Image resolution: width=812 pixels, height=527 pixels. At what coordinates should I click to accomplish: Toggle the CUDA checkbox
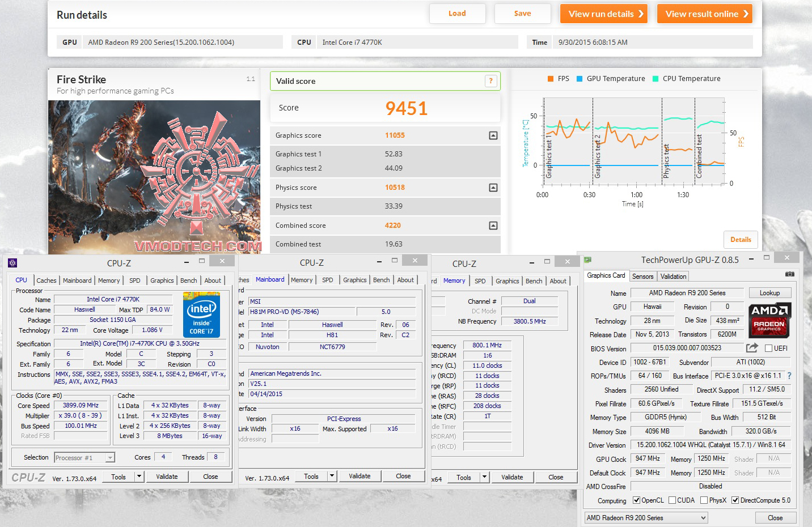tap(672, 500)
